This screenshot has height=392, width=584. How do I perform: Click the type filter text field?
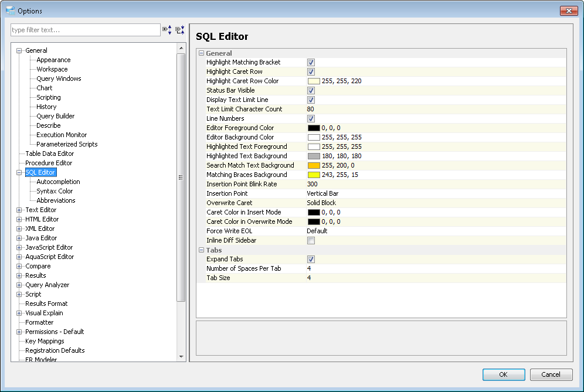85,30
